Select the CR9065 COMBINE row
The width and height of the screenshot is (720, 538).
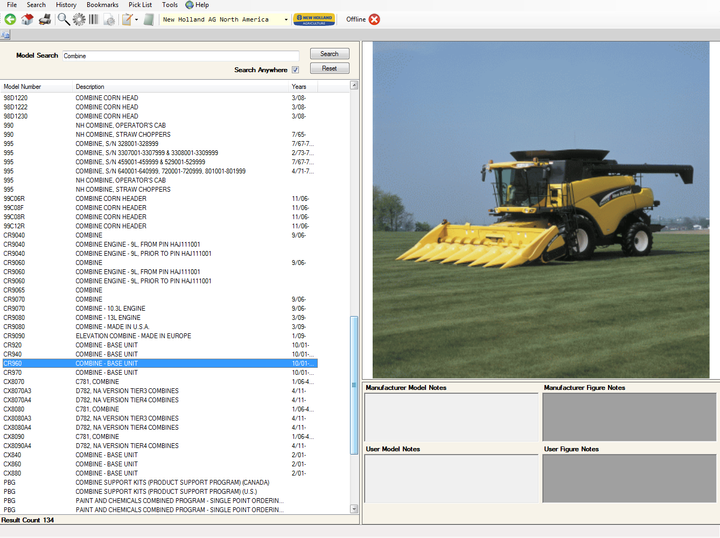click(159, 290)
